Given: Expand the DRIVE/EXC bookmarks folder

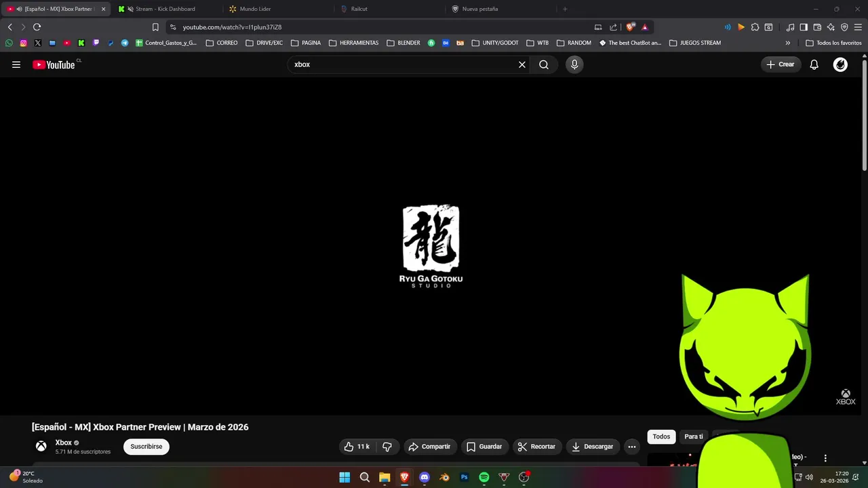Looking at the screenshot, I should click(x=264, y=43).
